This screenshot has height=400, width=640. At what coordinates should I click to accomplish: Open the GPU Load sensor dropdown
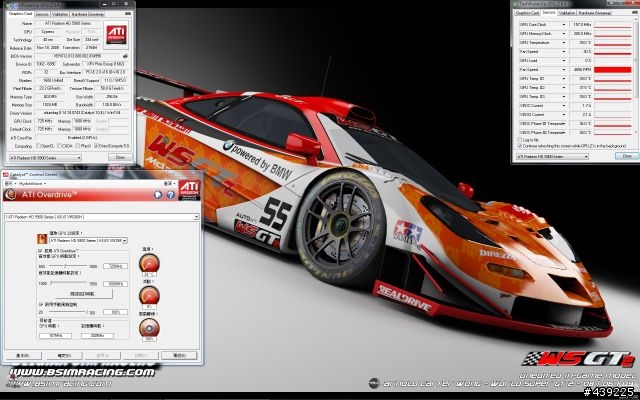click(564, 60)
